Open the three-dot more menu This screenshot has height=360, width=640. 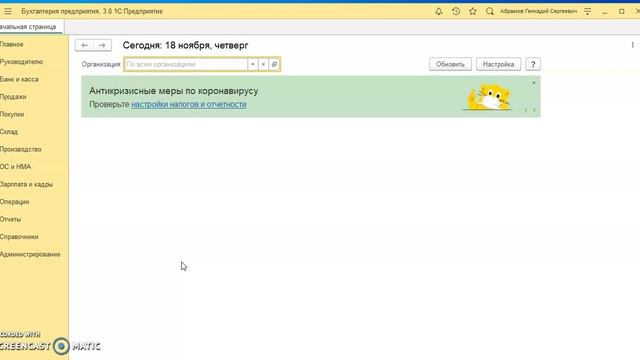[633, 45]
